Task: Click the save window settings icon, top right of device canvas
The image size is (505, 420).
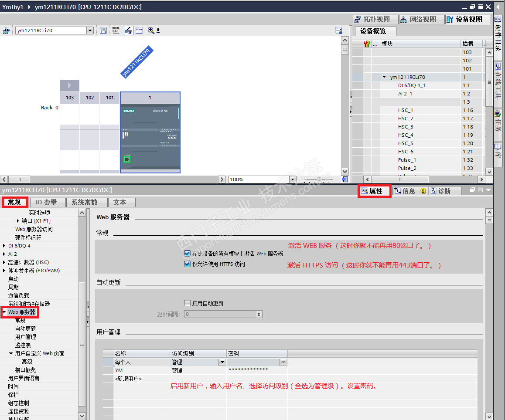Action: (x=338, y=30)
